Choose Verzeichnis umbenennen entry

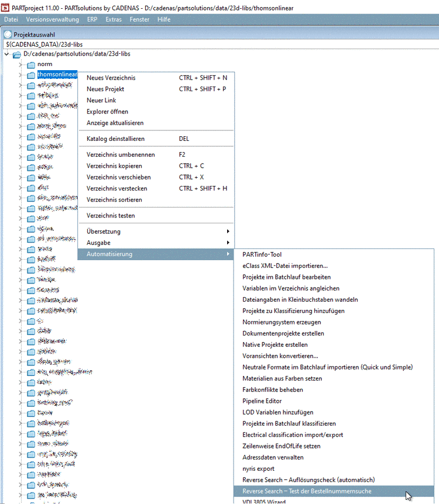156,154
